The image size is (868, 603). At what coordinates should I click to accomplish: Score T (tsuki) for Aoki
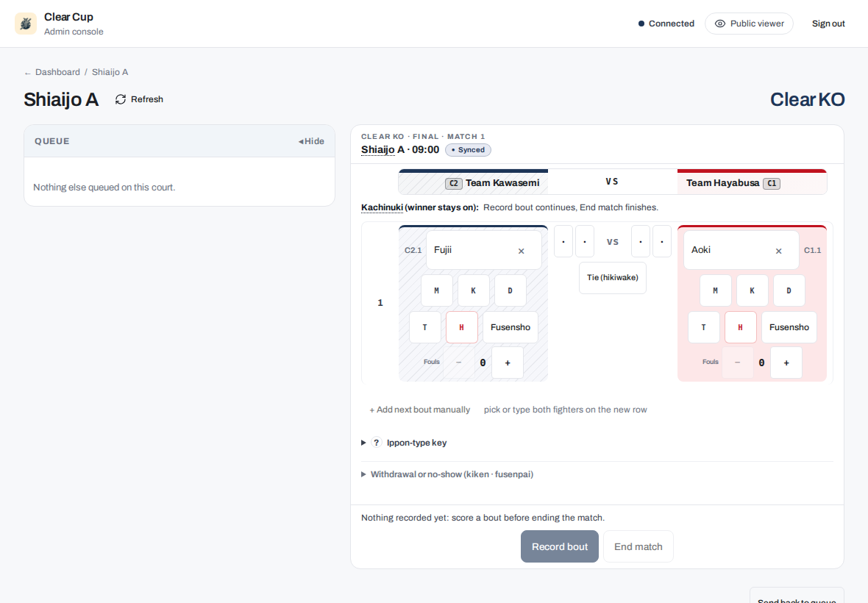[703, 327]
